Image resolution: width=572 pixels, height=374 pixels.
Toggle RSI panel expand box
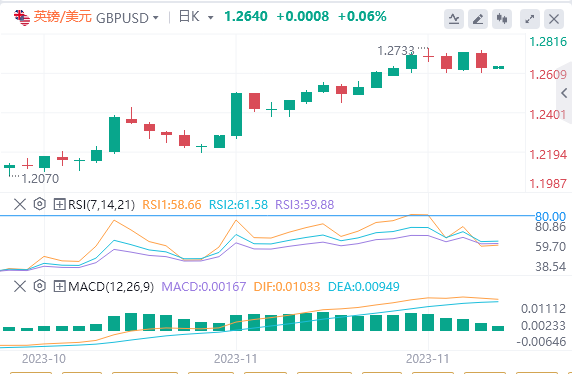click(x=59, y=204)
